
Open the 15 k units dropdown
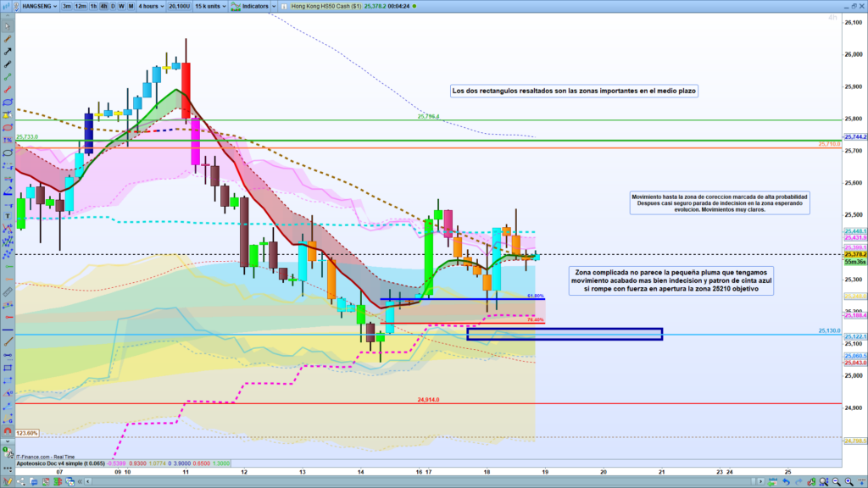(210, 6)
